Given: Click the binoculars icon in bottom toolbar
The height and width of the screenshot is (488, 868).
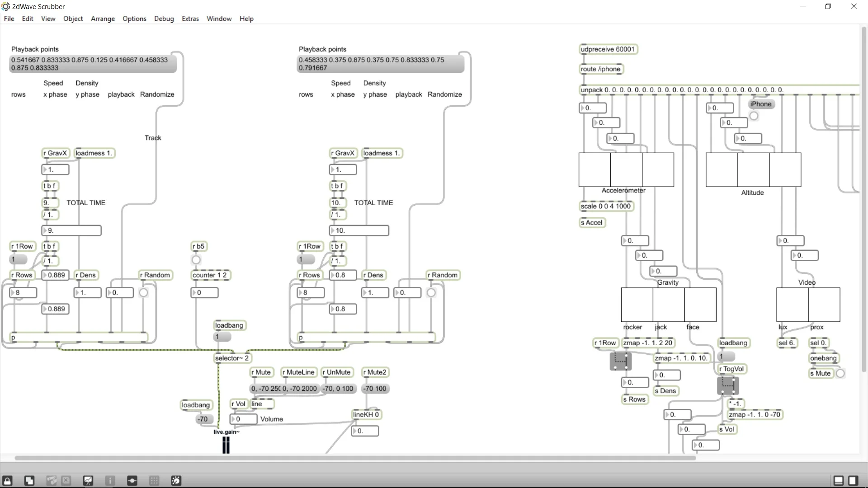Looking at the screenshot, I should pyautogui.click(x=51, y=481).
